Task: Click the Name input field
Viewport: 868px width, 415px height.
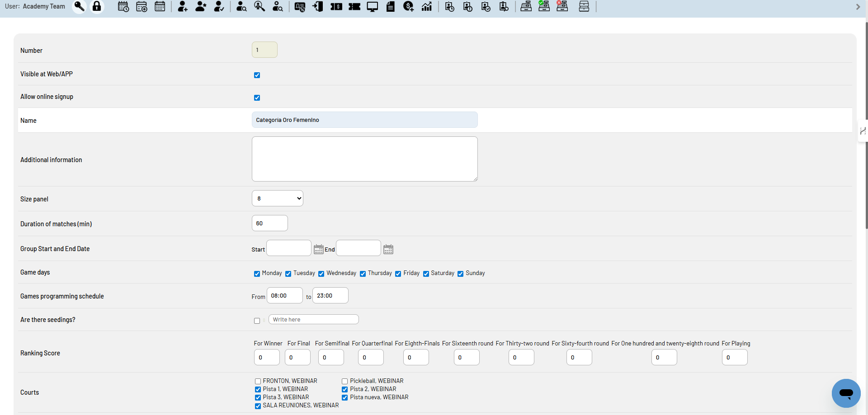Action: [x=364, y=120]
